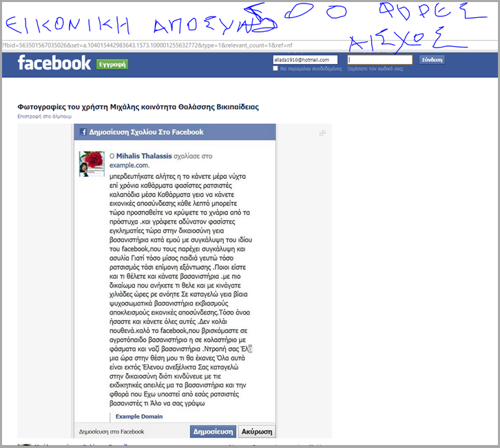Screen dimensions: 500x448
Task: Click the Facebook f icon in dialog header
Action: coord(83,132)
